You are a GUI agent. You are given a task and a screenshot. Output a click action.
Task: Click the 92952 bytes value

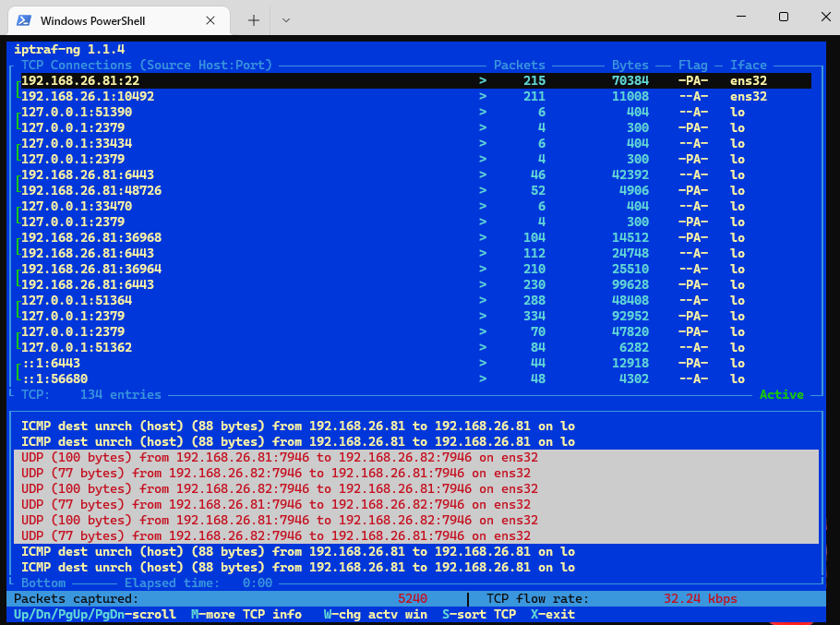pyautogui.click(x=630, y=316)
